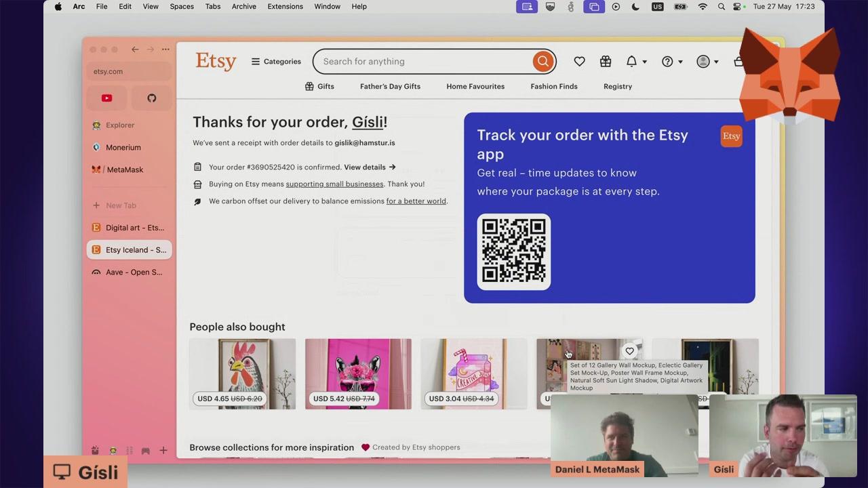Open the pinned YouTube tab in Arc sidebar
The image size is (868, 488).
[x=106, y=98]
